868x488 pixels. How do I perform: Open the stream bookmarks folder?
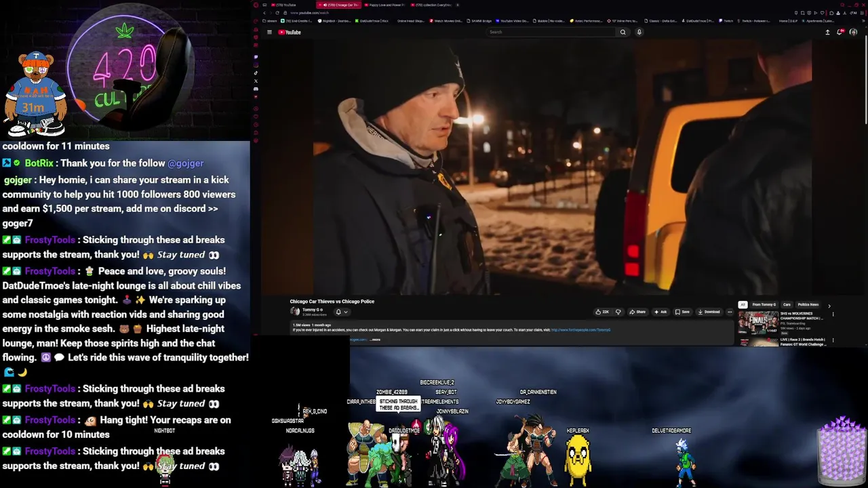pyautogui.click(x=270, y=21)
